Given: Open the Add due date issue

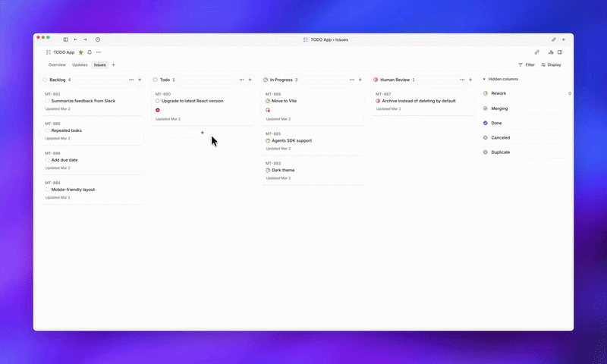Looking at the screenshot, I should pos(93,161).
